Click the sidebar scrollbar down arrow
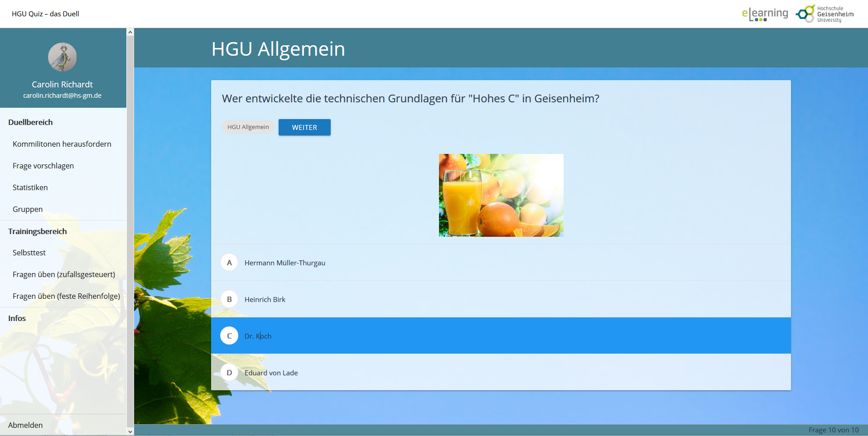 pos(130,431)
